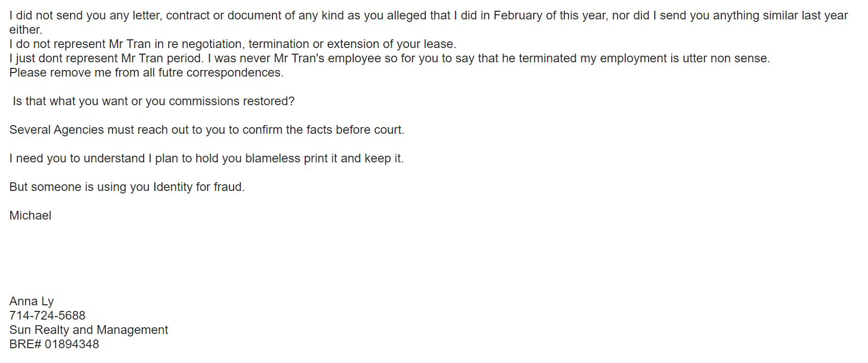Viewport: 868px width, 363px height.
Task: Click the 'hold you blameless' sentence
Action: tap(206, 158)
